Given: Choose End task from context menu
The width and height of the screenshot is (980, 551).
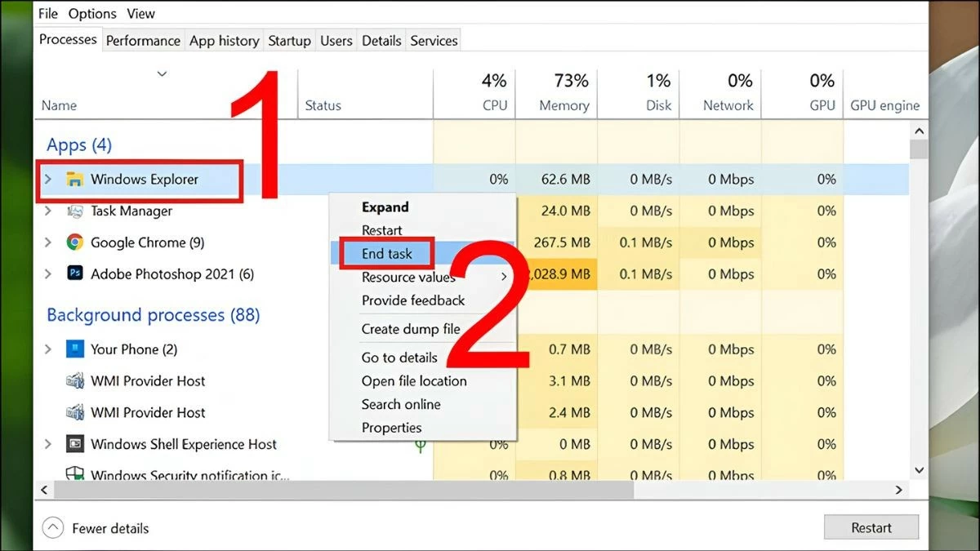Looking at the screenshot, I should tap(387, 254).
